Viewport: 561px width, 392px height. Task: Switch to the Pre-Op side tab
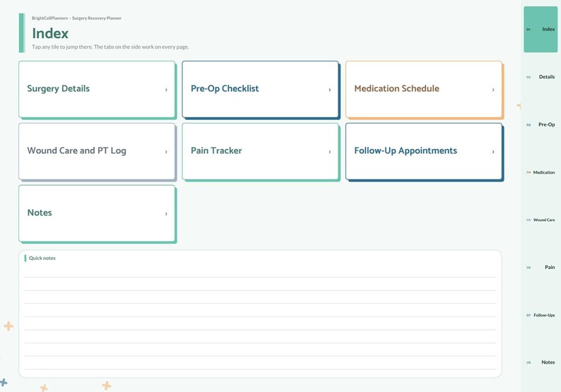(x=541, y=124)
